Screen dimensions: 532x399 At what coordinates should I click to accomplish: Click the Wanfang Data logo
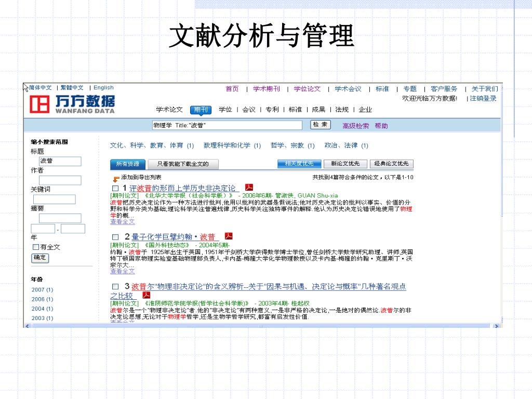tap(72, 104)
